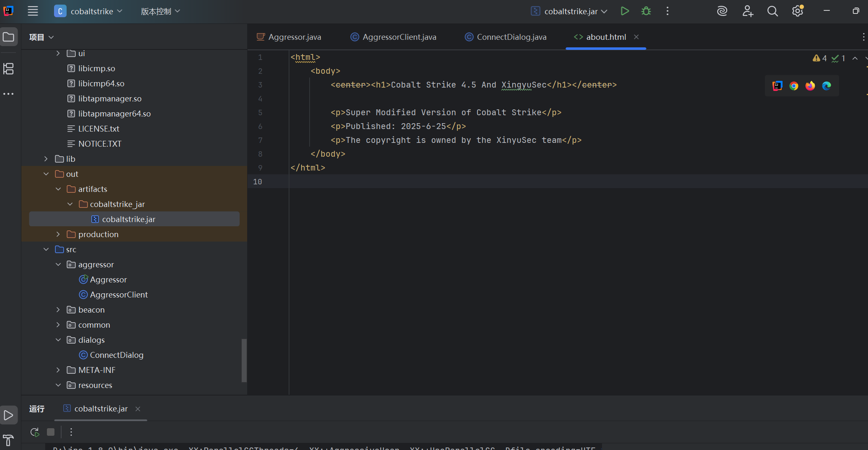This screenshot has width=868, height=450.
Task: Open editor tabs options menu
Action: [x=863, y=37]
